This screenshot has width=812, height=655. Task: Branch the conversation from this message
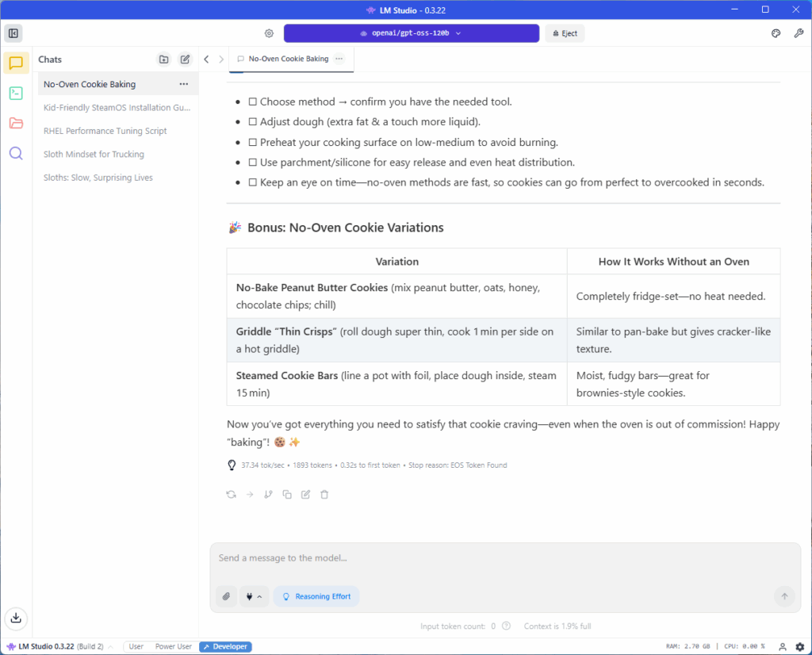pos(268,494)
